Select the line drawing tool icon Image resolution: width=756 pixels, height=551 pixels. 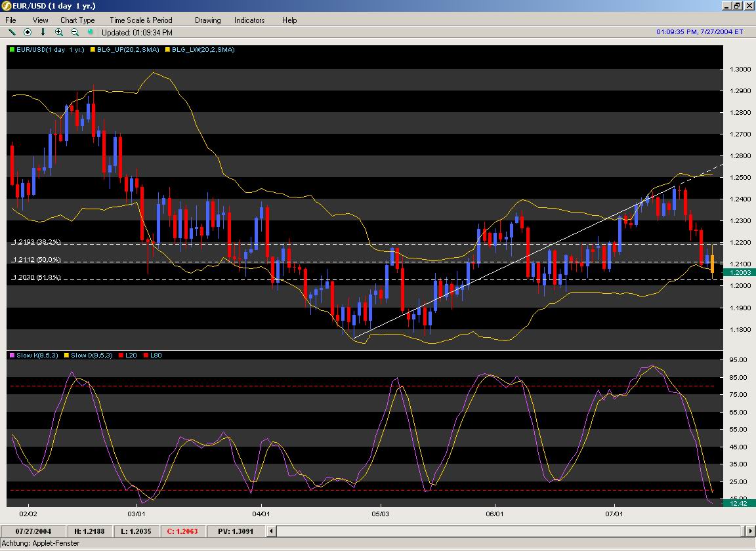[12, 32]
